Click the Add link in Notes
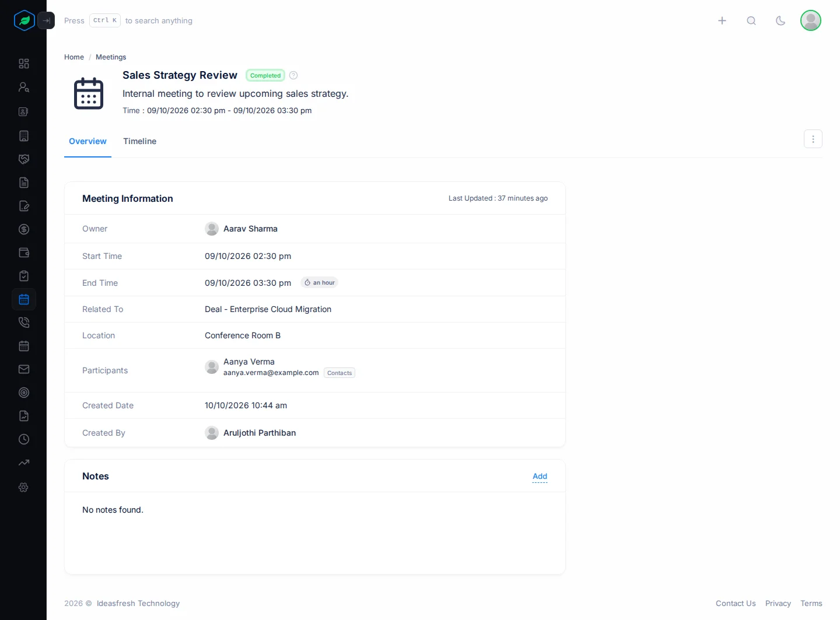Screen dimensions: 840x620 (540, 477)
